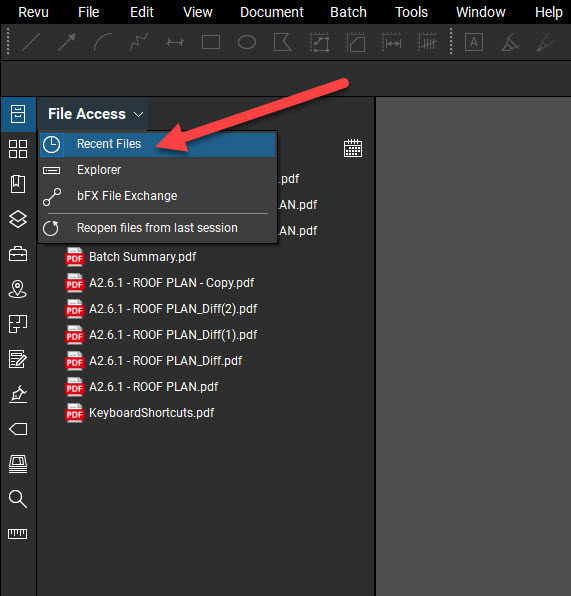The width and height of the screenshot is (571, 596).
Task: Open the Thumbnails panel
Action: 18,149
